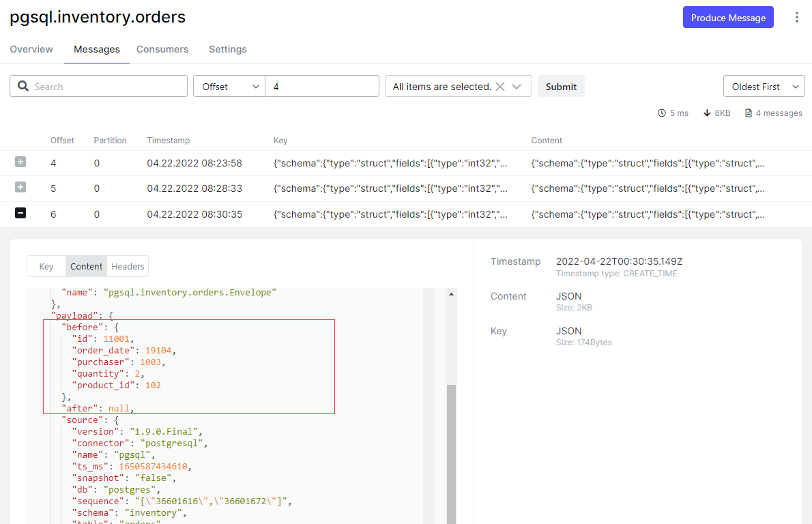This screenshot has height=524, width=812.
Task: Click the '5 ms' elapsed time indicator
Action: [673, 113]
